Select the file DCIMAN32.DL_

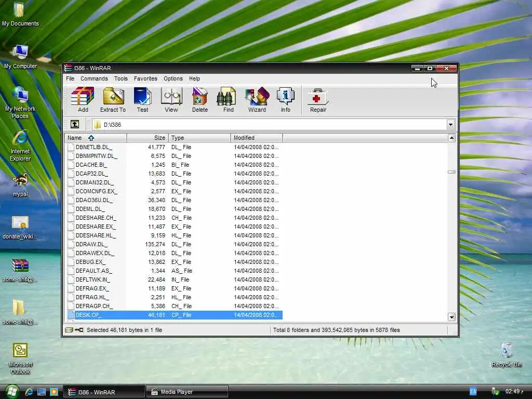coord(95,182)
